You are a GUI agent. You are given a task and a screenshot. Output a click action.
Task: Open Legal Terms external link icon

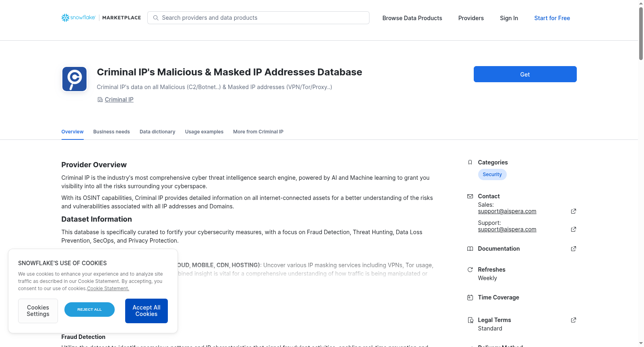pyautogui.click(x=574, y=320)
